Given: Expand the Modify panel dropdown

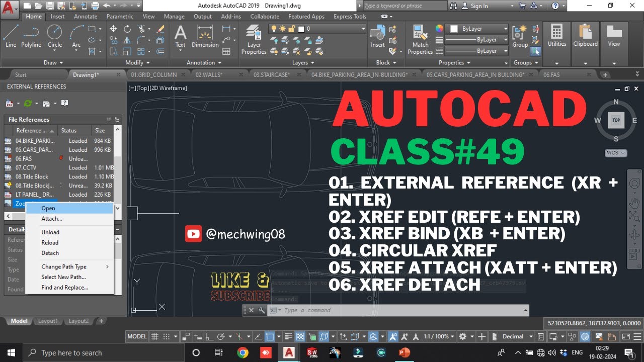Looking at the screenshot, I should coord(137,63).
